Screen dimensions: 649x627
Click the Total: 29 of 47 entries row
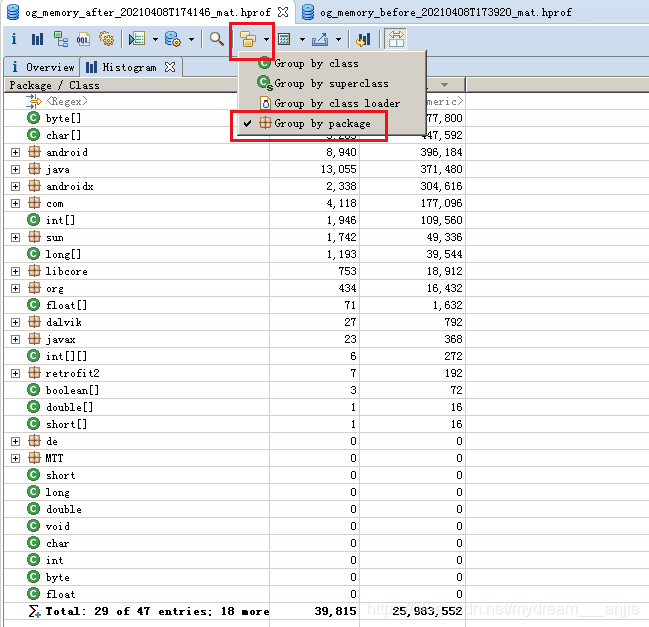(234, 611)
